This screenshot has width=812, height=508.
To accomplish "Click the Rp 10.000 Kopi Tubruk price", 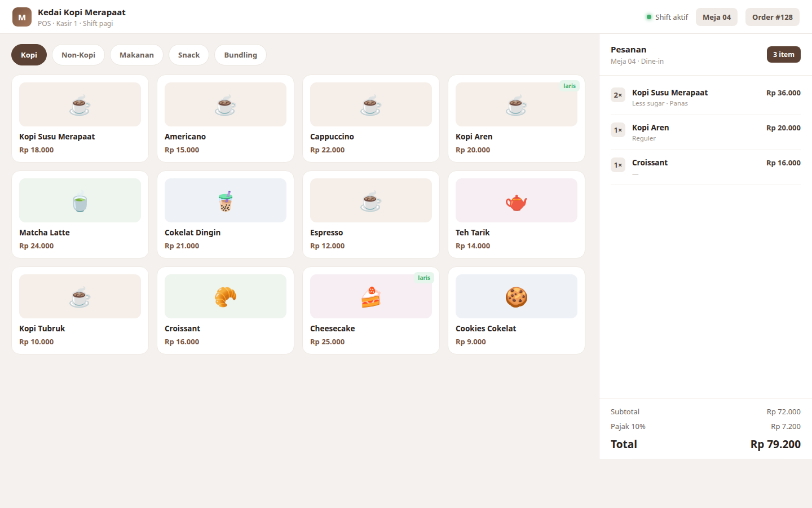I will pos(36,342).
